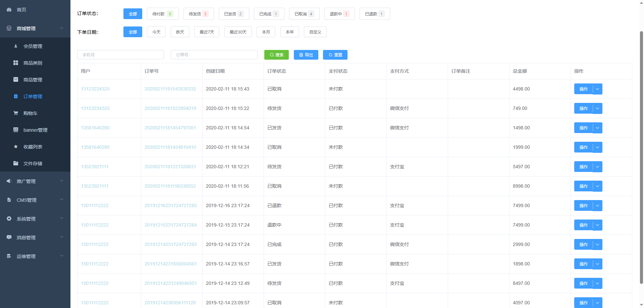This screenshot has width=644, height=308.
Task: Click the home icon beside 首页
Action: (x=9, y=10)
